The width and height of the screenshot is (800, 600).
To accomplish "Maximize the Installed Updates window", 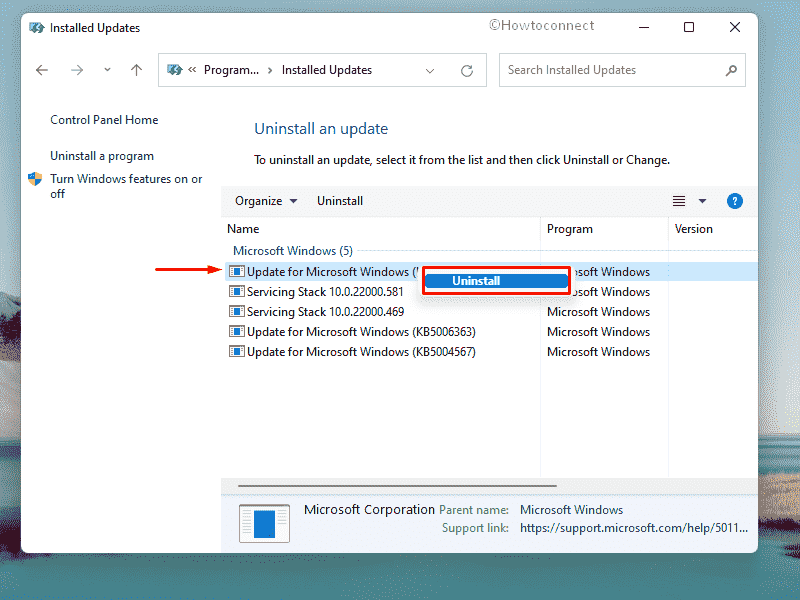I will coord(689,27).
